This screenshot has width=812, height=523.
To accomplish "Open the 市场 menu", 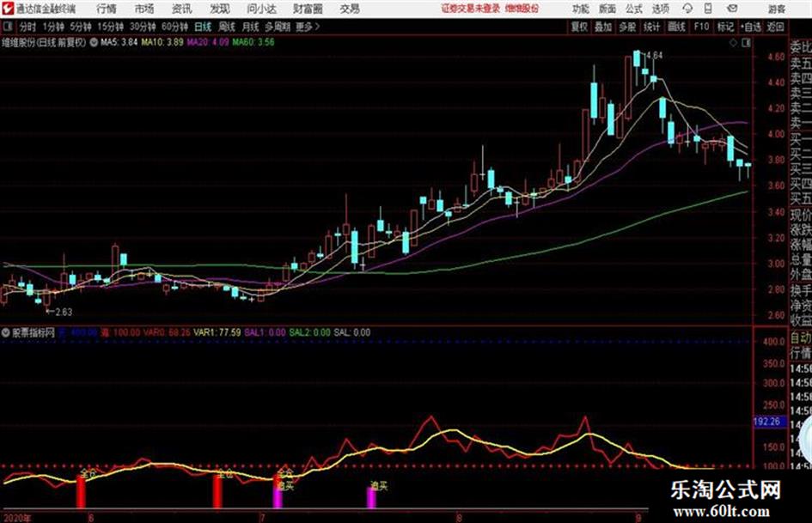I will tap(144, 9).
